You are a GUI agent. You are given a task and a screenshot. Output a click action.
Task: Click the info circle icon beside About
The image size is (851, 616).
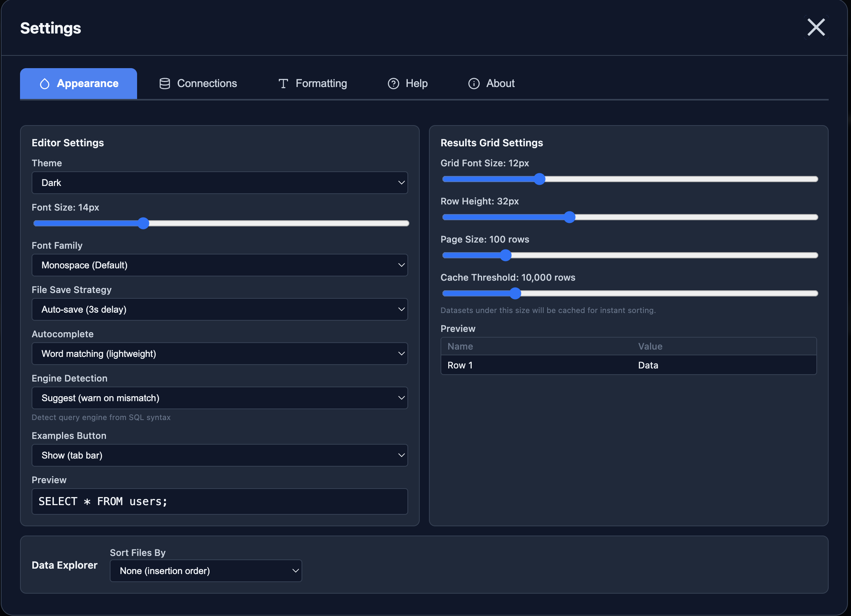(x=473, y=84)
